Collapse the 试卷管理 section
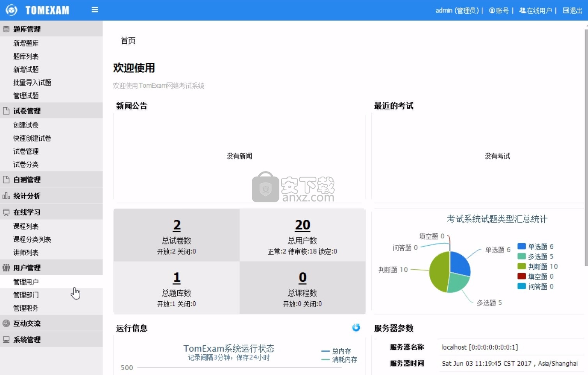 pyautogui.click(x=51, y=111)
